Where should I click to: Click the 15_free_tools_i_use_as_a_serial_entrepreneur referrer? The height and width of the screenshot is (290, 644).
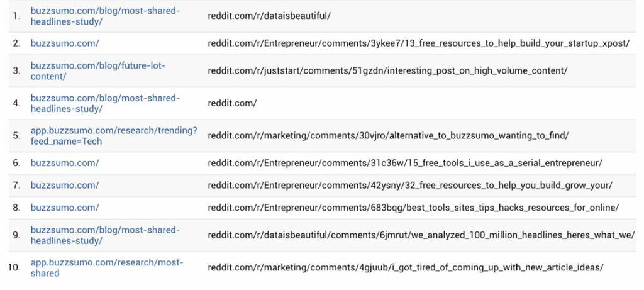tap(405, 163)
